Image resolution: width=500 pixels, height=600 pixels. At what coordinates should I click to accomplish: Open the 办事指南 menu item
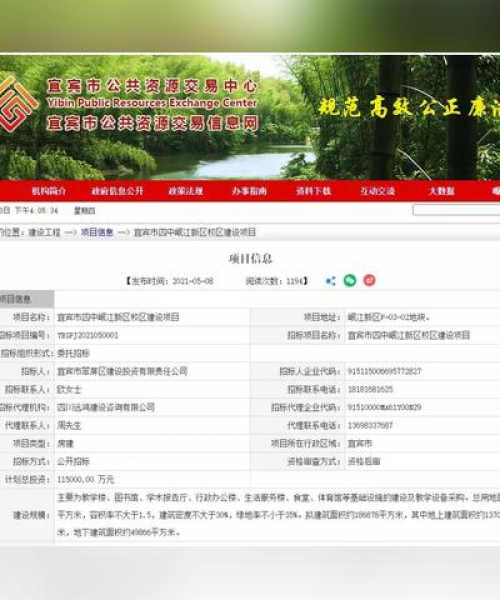[x=249, y=191]
